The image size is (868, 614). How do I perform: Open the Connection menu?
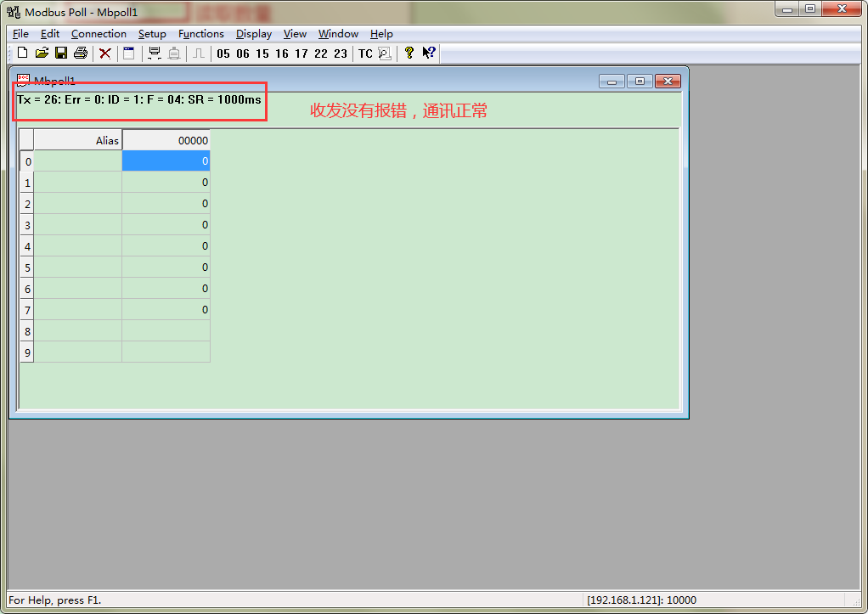coord(99,33)
